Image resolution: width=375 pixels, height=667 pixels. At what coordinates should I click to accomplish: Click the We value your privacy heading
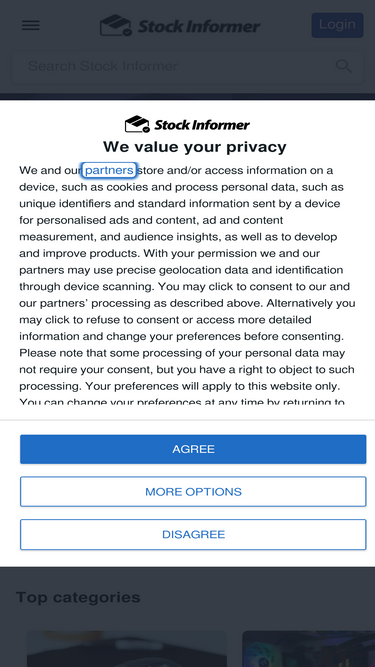195,147
